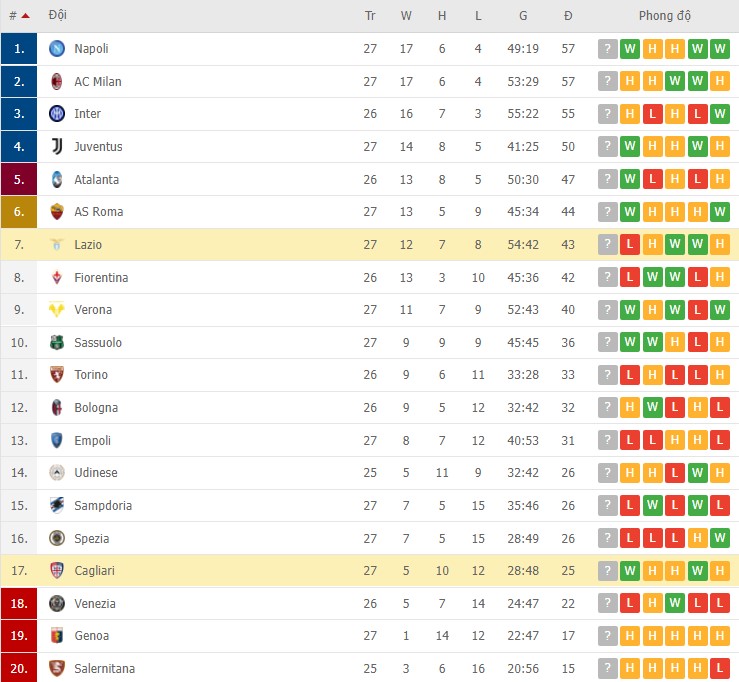Sort table by the Tr matches column
Screen dimensions: 739x682
click(370, 16)
